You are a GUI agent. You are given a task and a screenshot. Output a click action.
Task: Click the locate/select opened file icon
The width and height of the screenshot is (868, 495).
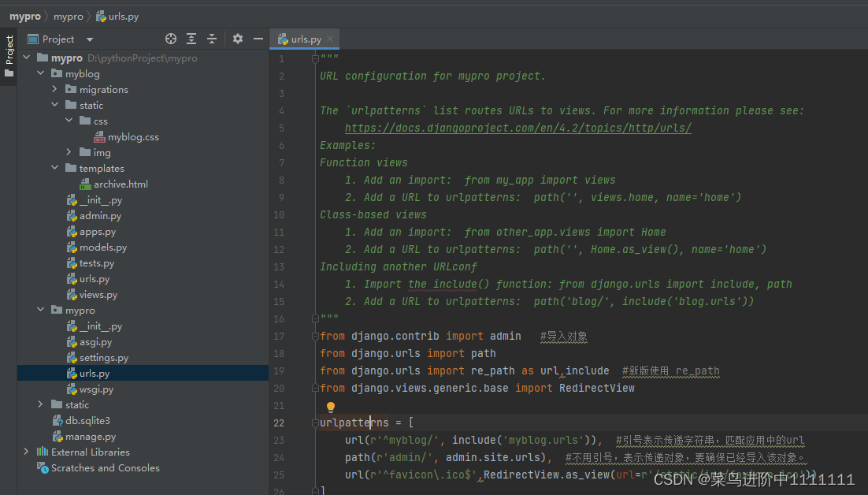171,39
